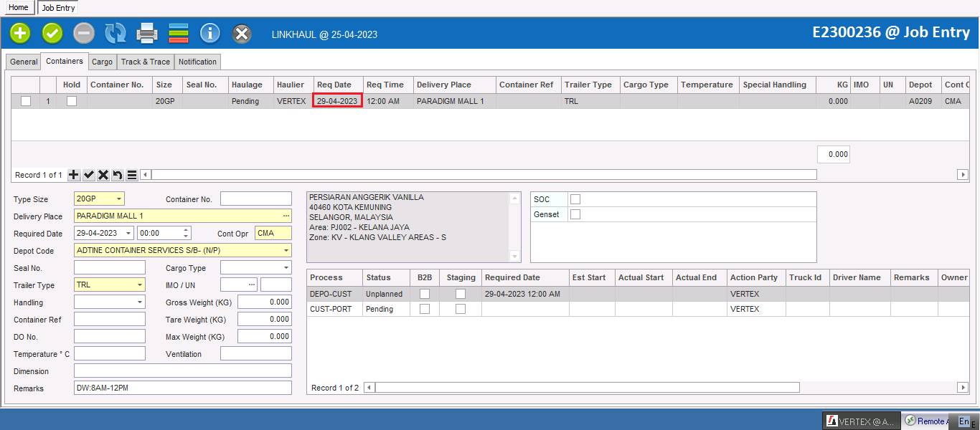Click the green checkmark save icon
The width and height of the screenshot is (980, 430).
pyautogui.click(x=52, y=33)
